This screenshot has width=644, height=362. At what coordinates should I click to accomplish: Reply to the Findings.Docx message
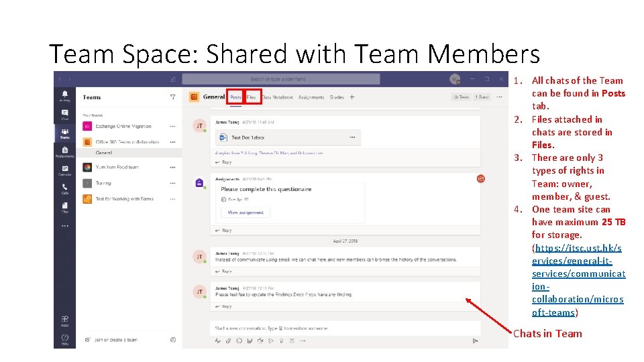[224, 306]
